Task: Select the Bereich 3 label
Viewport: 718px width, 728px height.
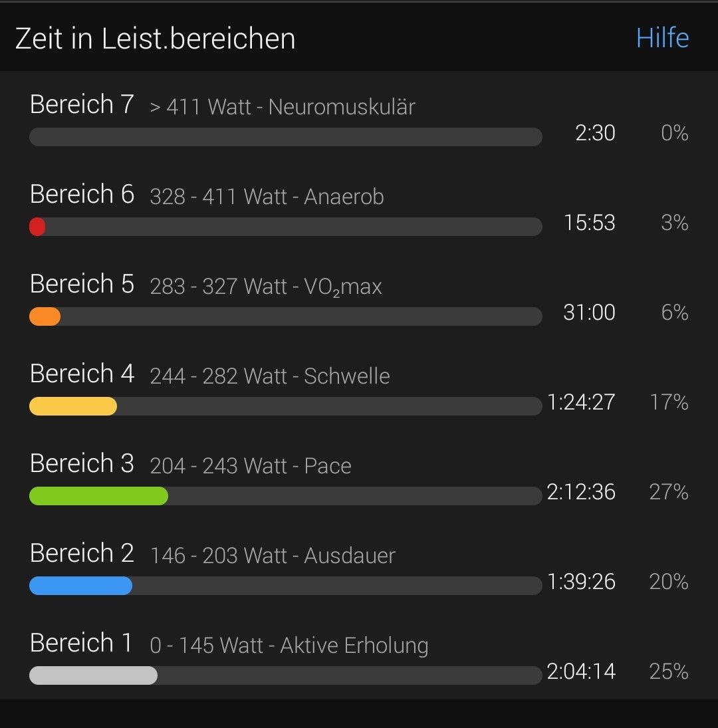Action: pyautogui.click(x=82, y=464)
